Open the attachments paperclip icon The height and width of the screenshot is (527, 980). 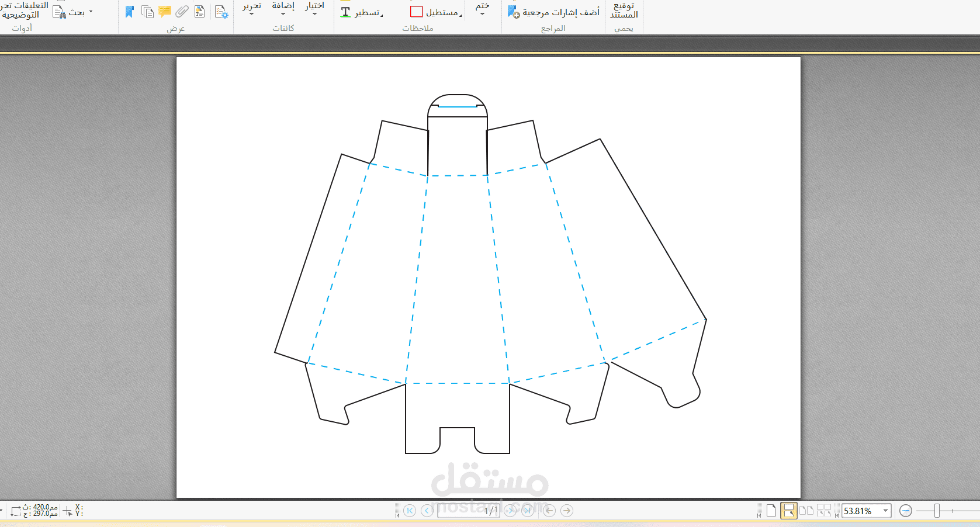182,12
